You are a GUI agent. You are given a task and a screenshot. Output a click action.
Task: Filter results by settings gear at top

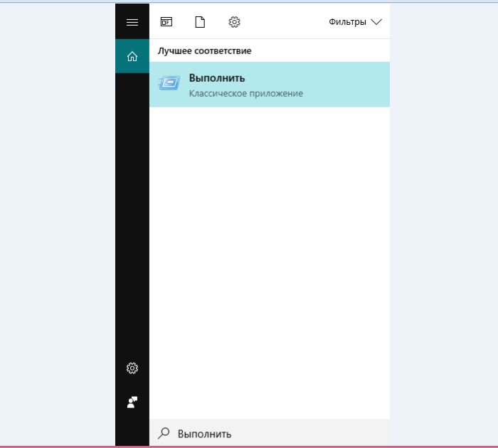pos(234,22)
